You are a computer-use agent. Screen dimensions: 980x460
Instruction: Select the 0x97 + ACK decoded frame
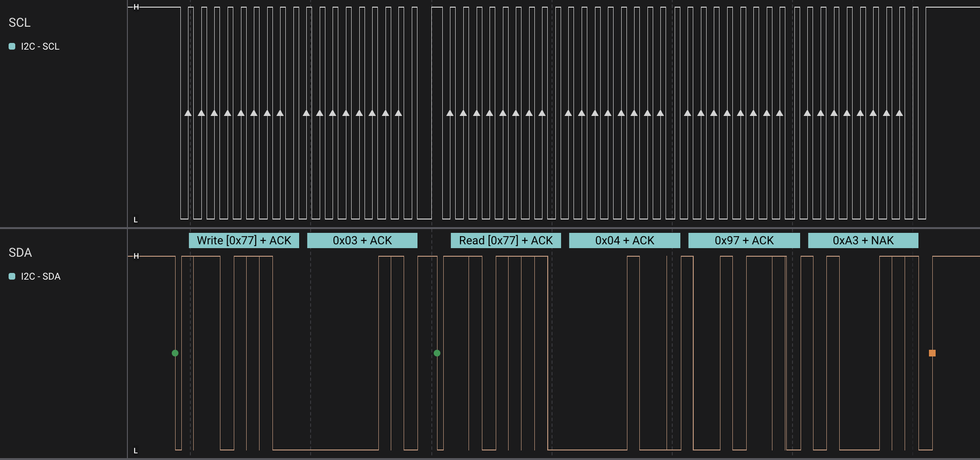[744, 240]
